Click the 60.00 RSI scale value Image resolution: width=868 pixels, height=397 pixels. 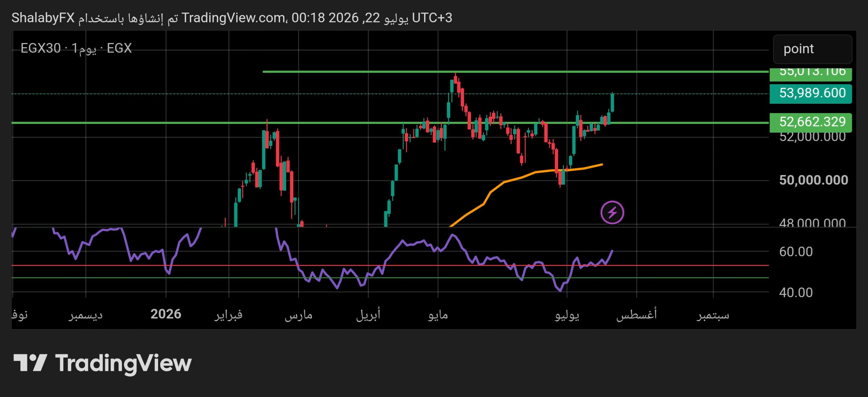pos(796,252)
